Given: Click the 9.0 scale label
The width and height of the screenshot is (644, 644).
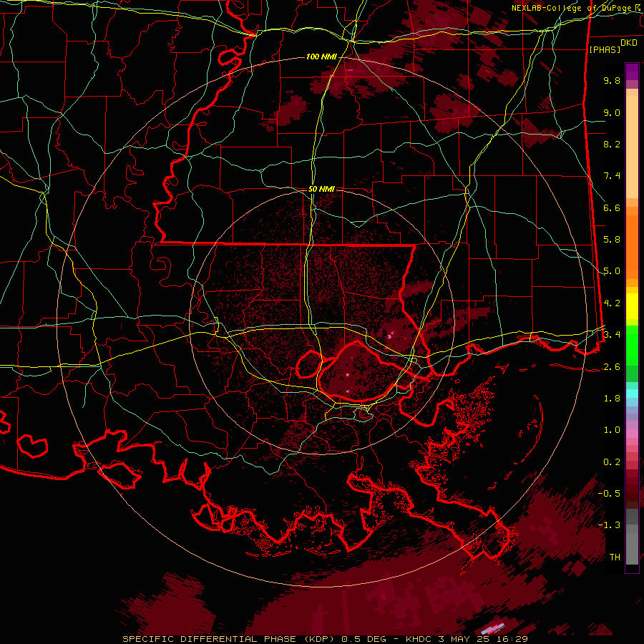Looking at the screenshot, I should click(612, 112).
